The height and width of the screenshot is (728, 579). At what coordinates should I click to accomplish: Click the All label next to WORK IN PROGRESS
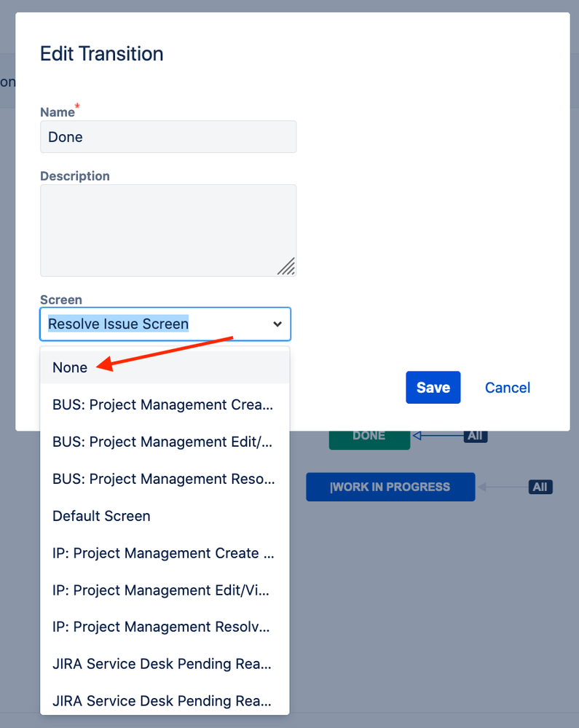[x=540, y=487]
